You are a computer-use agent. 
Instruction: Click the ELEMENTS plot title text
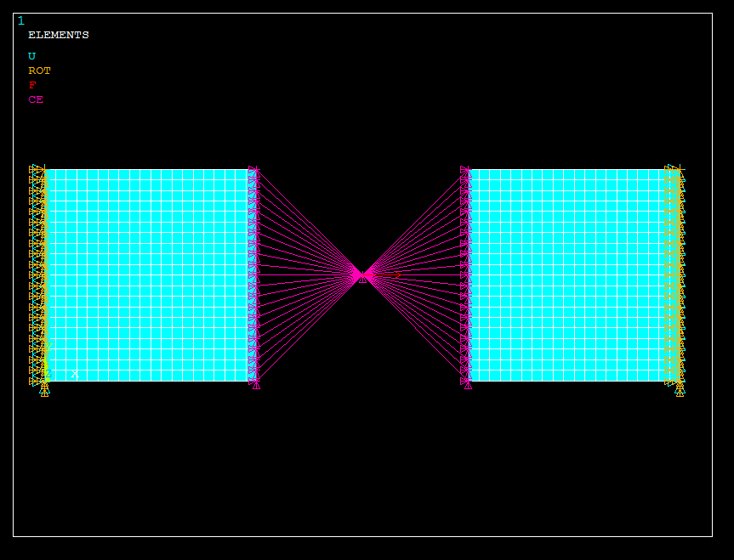coord(58,35)
